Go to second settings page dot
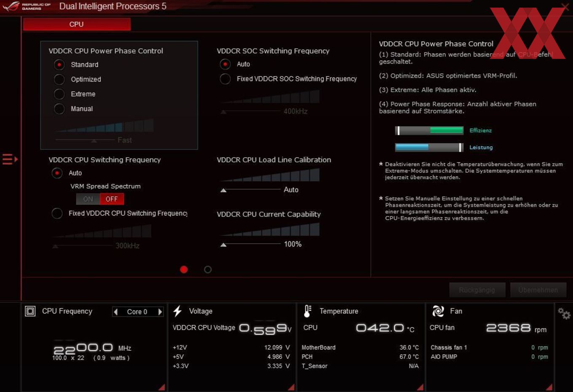Screen dimensions: 573x392 [x=208, y=269]
